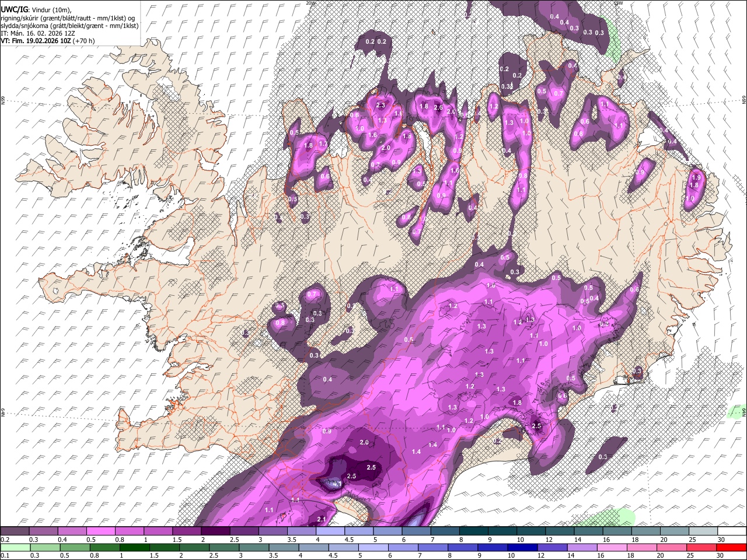This screenshot has height=560, width=747.
Task: Click the 'VT: Fim. 19.02.2026 10Z (+70 h)' line
Action: point(47,41)
